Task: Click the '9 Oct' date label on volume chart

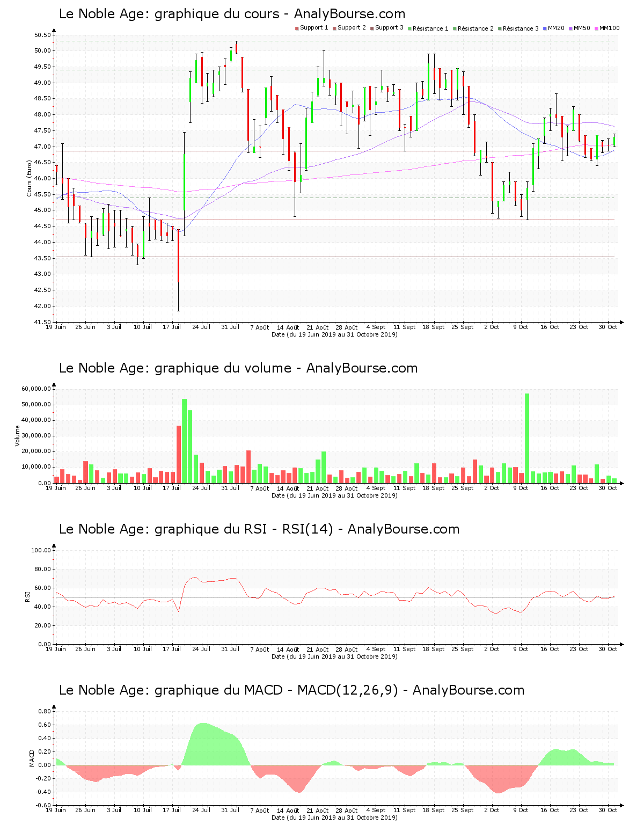Action: point(521,488)
